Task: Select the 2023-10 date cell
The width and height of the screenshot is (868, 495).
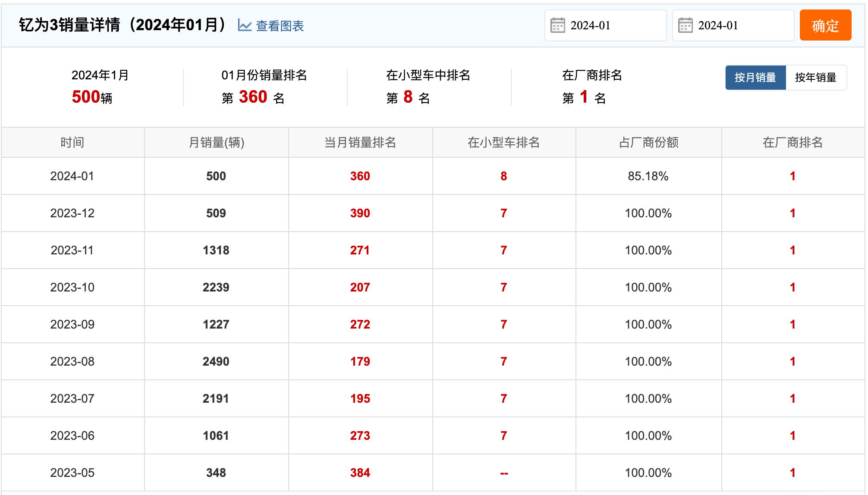Action: click(72, 287)
